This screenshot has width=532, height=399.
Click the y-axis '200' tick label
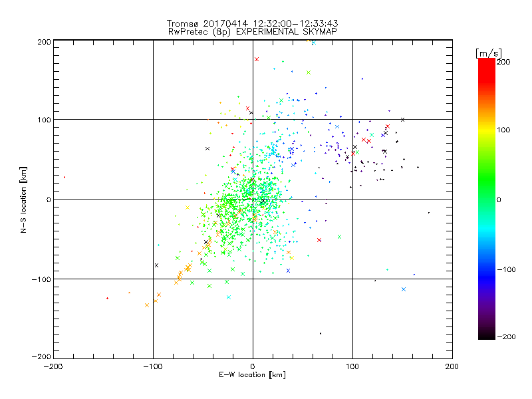(44, 42)
